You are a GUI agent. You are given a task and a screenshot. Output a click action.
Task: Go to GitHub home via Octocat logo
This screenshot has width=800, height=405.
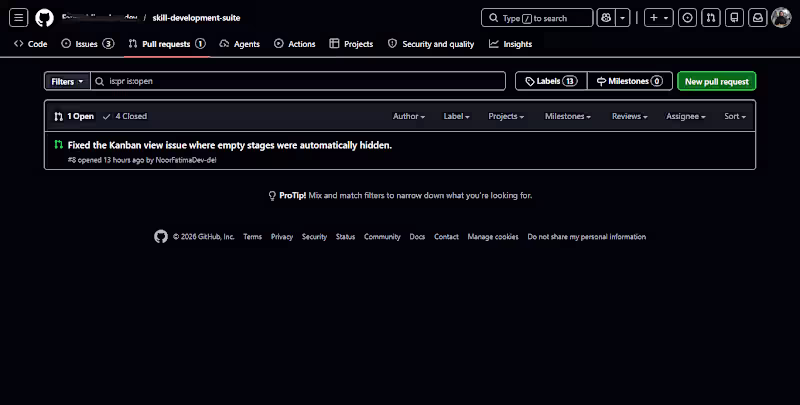click(x=44, y=18)
